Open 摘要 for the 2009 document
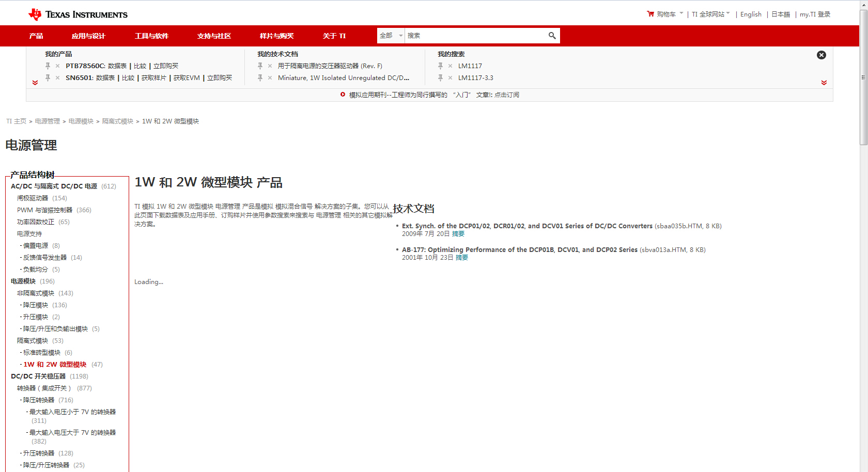The height and width of the screenshot is (472, 868). pos(458,234)
